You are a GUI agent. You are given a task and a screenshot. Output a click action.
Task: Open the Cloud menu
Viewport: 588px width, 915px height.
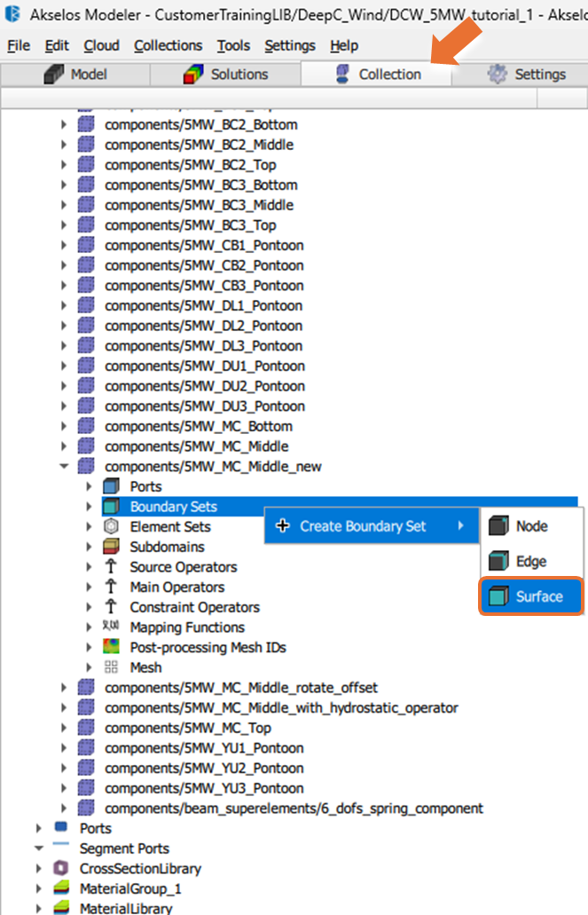click(101, 45)
